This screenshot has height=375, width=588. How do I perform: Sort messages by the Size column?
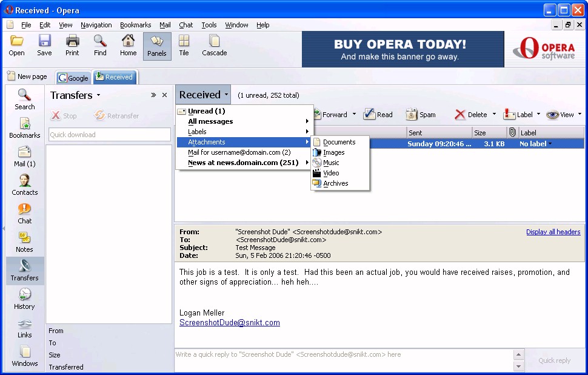[x=489, y=132]
